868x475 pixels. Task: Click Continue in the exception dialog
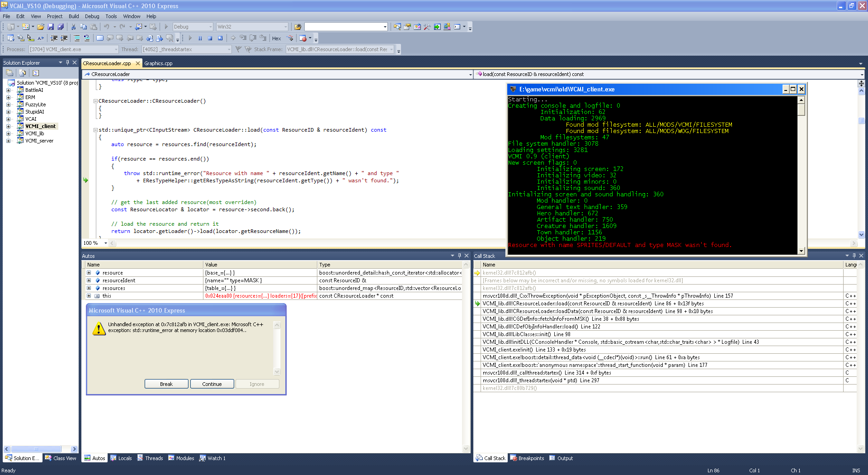(212, 384)
